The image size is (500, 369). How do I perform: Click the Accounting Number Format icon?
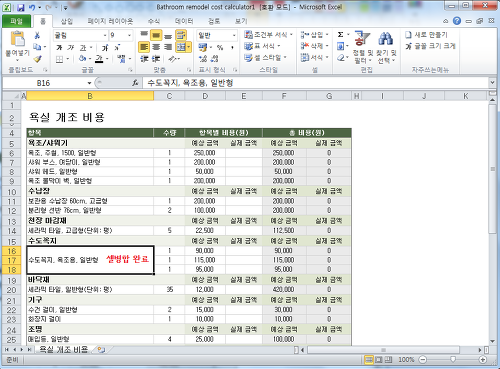coord(202,47)
